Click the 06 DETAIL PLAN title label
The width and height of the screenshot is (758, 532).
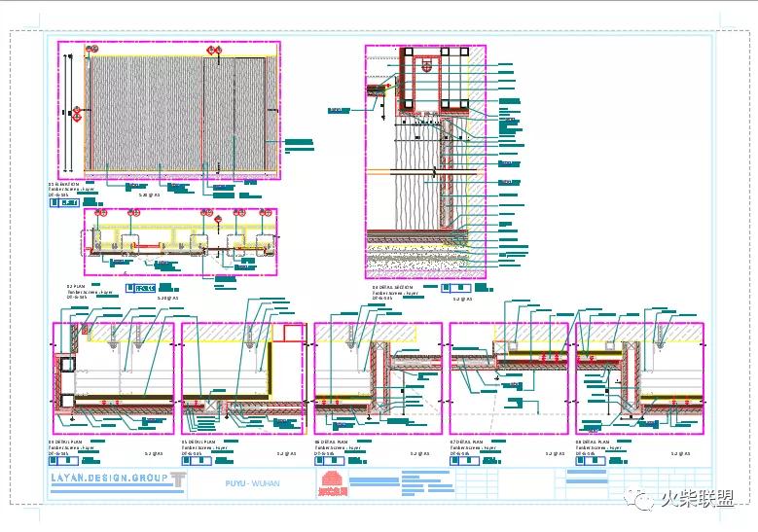pos(331,443)
